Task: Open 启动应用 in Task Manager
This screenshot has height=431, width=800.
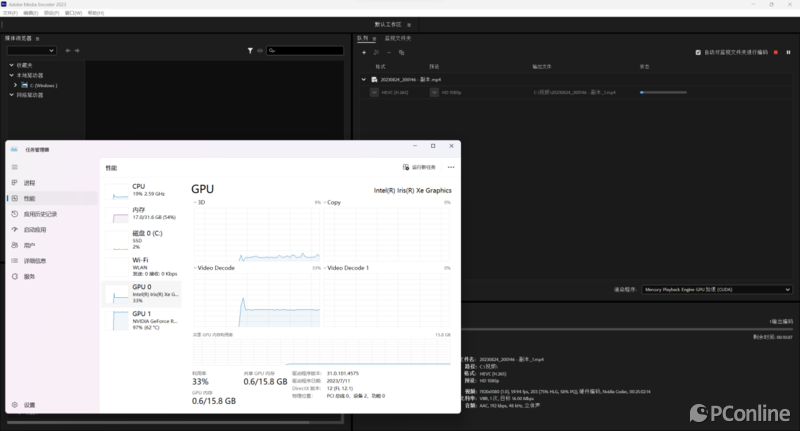Action: tap(52, 230)
